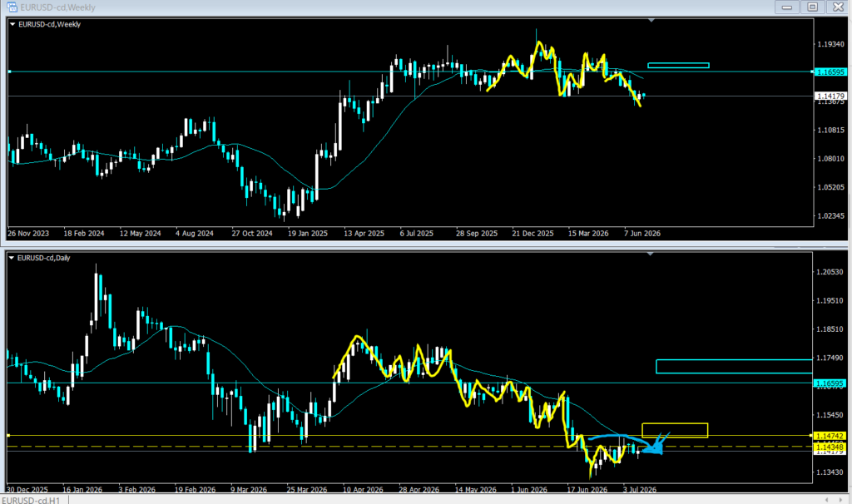852x504 pixels.
Task: Click the left tab scroll arrow at the bottom
Action: coord(827,500)
